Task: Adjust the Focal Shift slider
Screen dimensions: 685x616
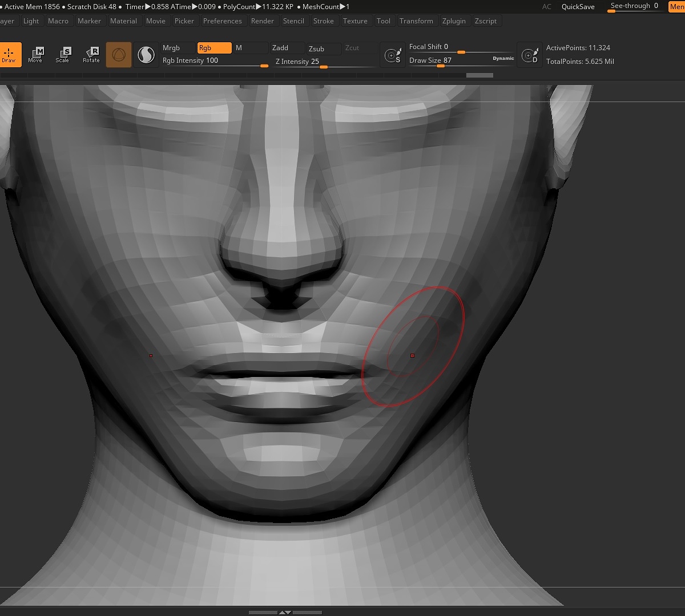Action: coord(461,48)
